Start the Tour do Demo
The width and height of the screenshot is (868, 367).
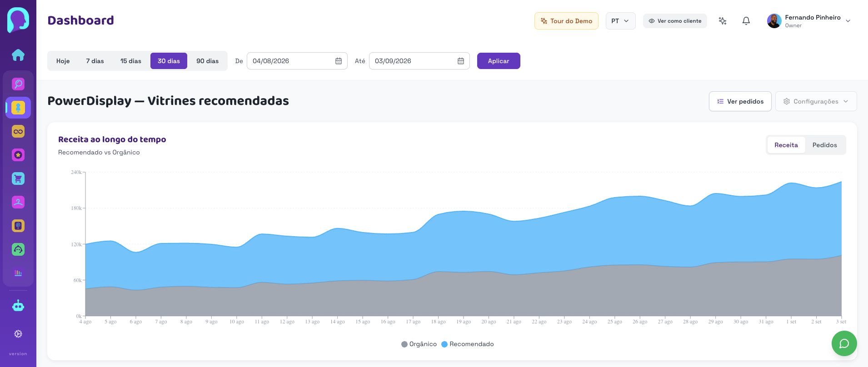(x=566, y=21)
